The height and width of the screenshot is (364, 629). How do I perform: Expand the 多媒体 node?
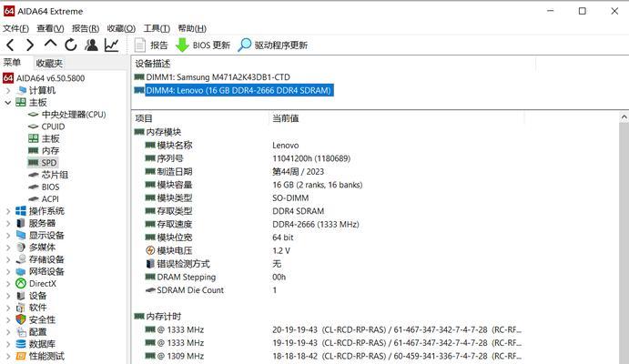[x=8, y=248]
